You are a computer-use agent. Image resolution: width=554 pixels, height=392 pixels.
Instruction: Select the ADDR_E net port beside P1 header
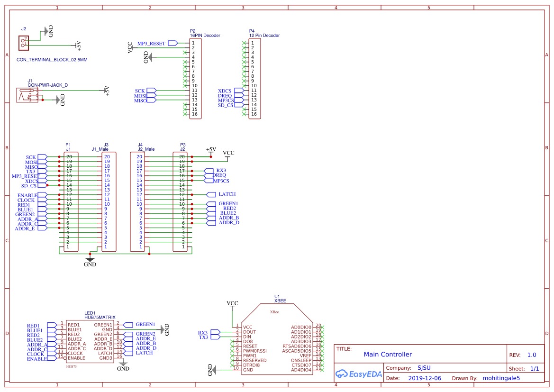point(42,228)
